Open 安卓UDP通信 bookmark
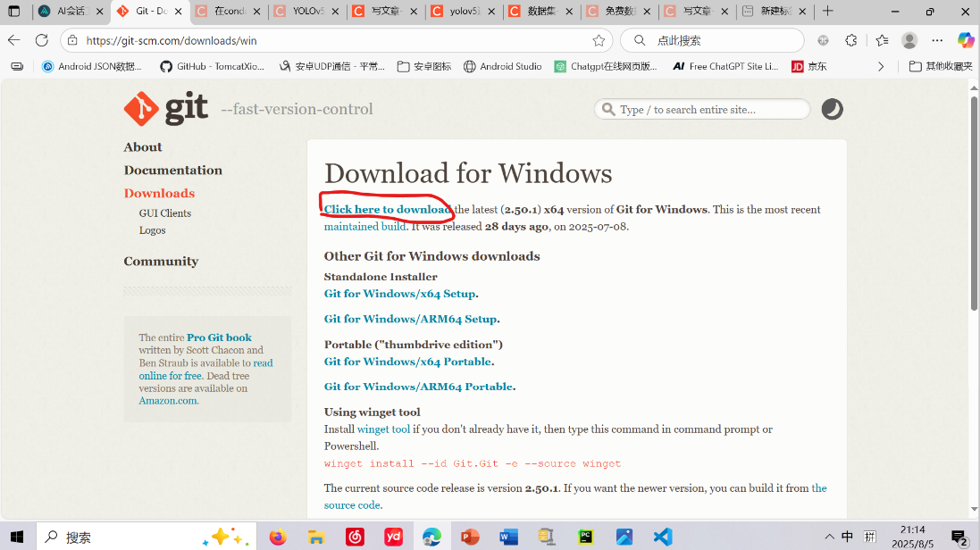This screenshot has height=550, width=980. pos(331,66)
